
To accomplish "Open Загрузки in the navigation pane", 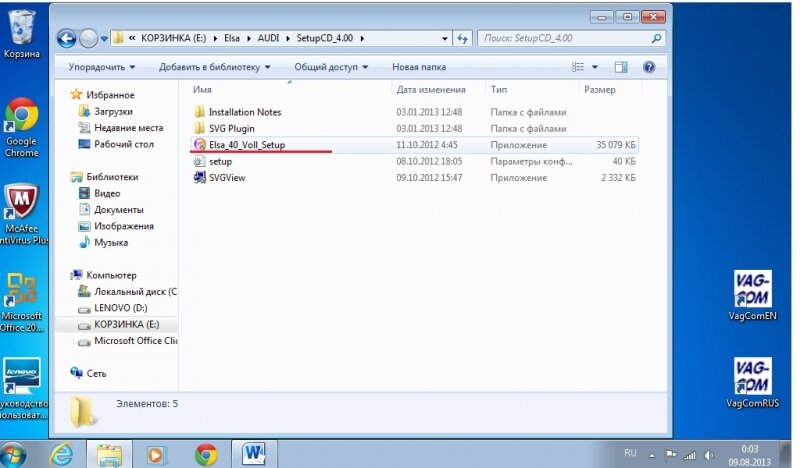I will 113,111.
